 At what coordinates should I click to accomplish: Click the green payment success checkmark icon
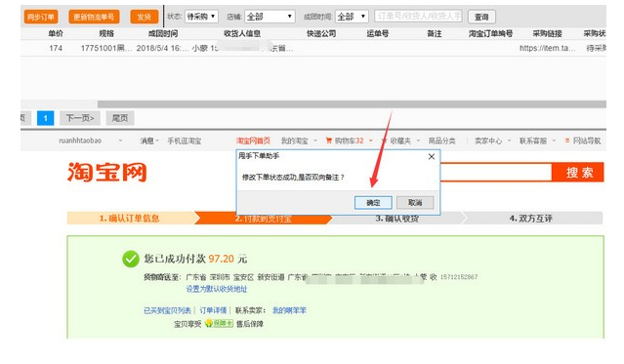point(131,259)
